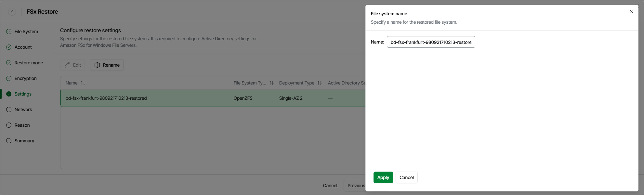Viewport: 644px width, 195px height.
Task: Sort the table by Name column
Action: [x=83, y=83]
